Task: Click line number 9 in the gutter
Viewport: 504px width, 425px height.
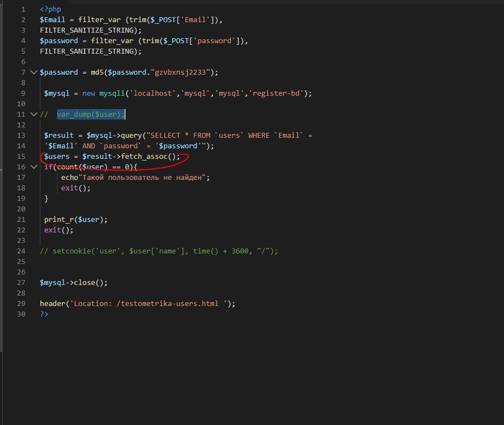Action: pyautogui.click(x=23, y=94)
